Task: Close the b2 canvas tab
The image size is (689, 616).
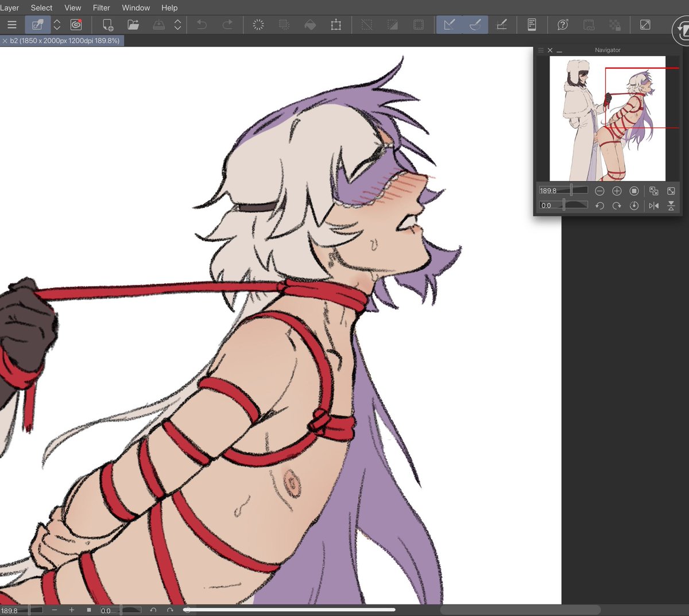Action: click(x=5, y=41)
